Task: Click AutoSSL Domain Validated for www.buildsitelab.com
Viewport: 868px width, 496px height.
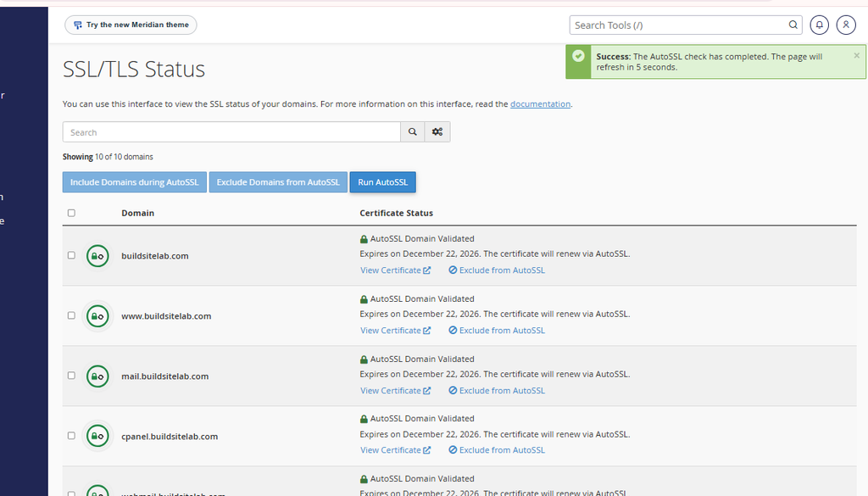Action: 422,299
